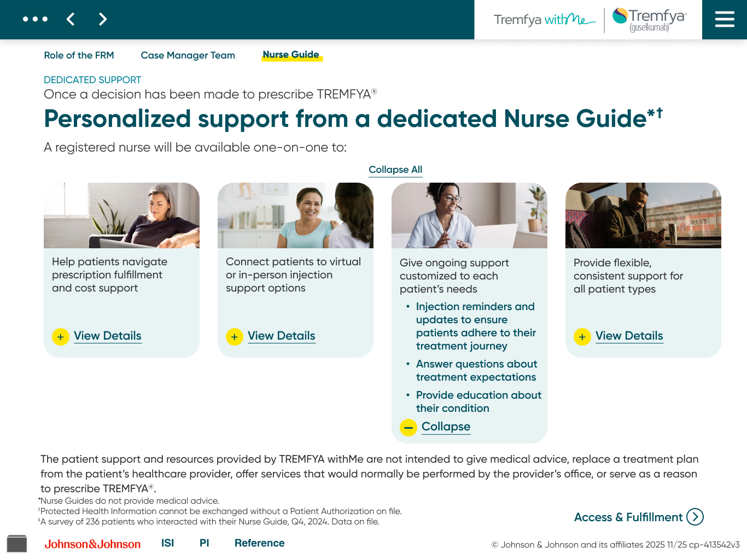Click the Tremfya guselkumab logo
Viewport: 747px width, 560px height.
click(649, 20)
